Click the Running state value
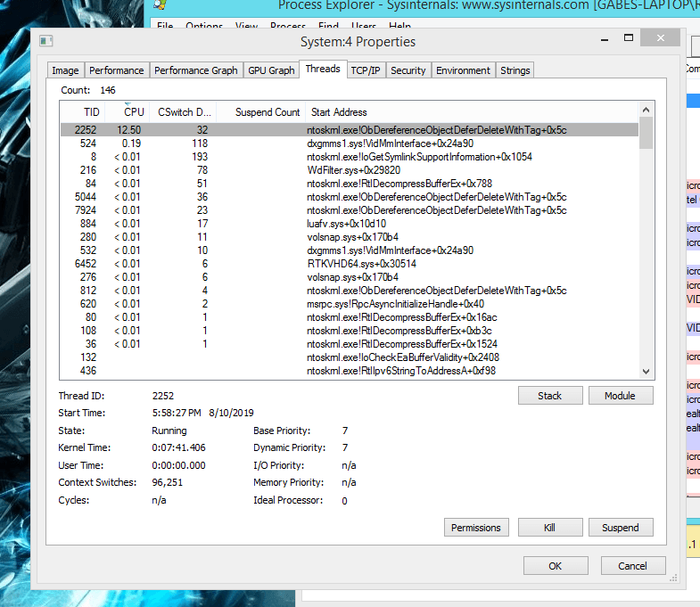The height and width of the screenshot is (607, 700). tap(169, 431)
